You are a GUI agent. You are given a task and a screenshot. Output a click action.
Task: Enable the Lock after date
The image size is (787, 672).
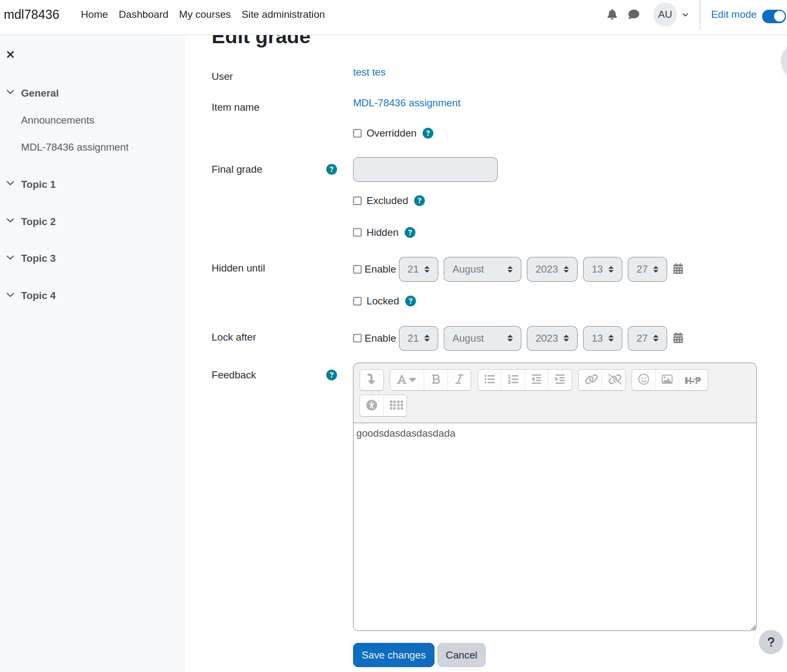click(x=357, y=338)
